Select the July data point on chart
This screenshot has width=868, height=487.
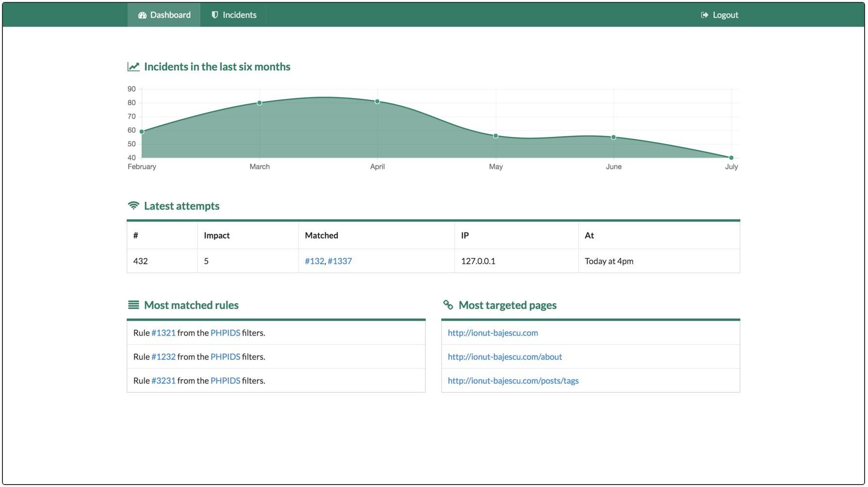[x=731, y=158]
